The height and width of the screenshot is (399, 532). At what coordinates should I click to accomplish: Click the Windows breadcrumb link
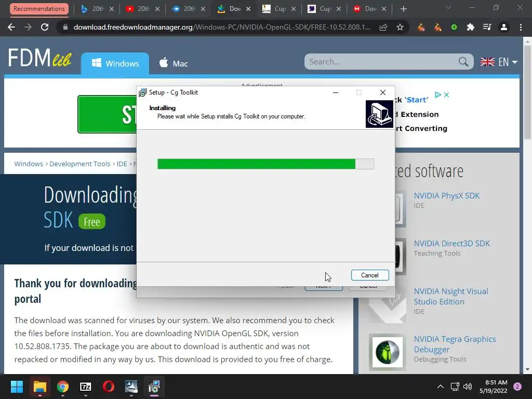click(x=29, y=164)
